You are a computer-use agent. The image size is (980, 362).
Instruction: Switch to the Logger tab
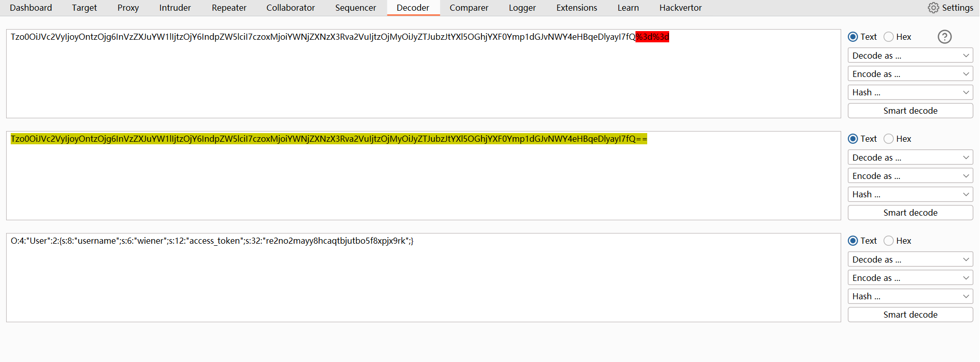point(522,8)
